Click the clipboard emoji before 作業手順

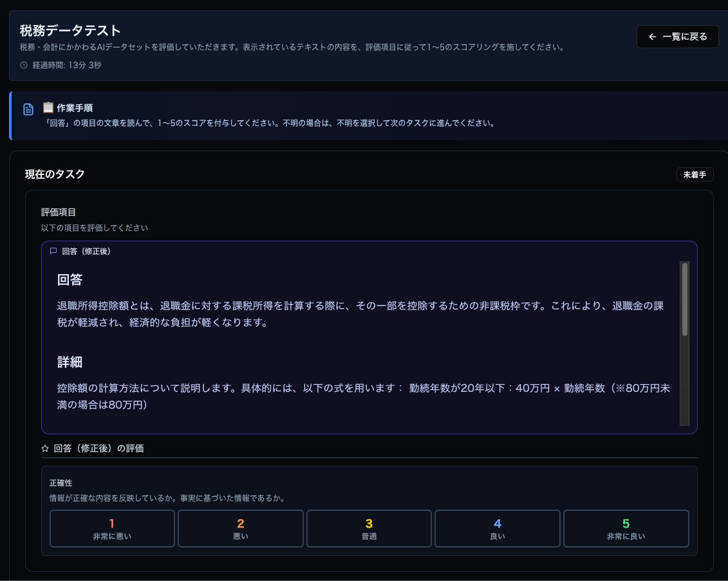point(48,107)
